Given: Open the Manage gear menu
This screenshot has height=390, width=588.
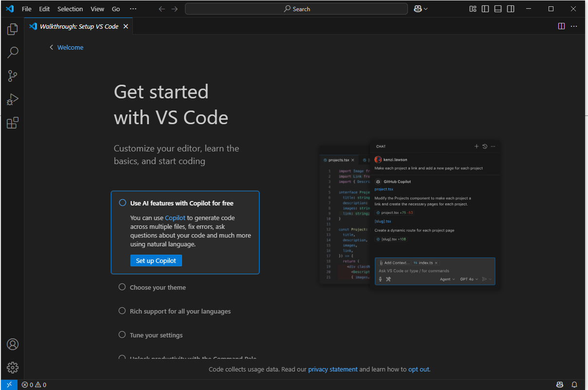Looking at the screenshot, I should click(13, 368).
